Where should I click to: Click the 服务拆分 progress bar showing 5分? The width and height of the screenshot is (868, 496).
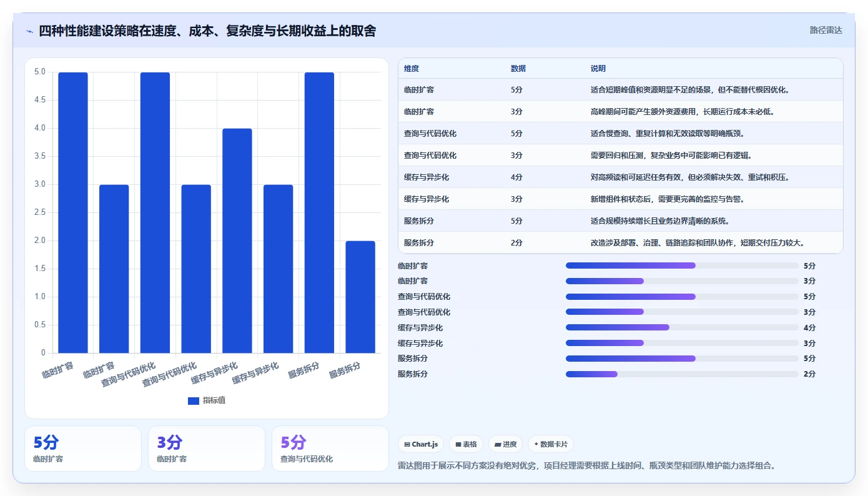(x=682, y=359)
